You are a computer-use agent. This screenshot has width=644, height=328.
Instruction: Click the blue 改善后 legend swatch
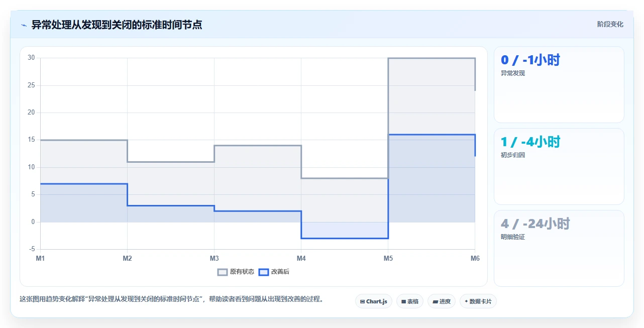coord(264,272)
